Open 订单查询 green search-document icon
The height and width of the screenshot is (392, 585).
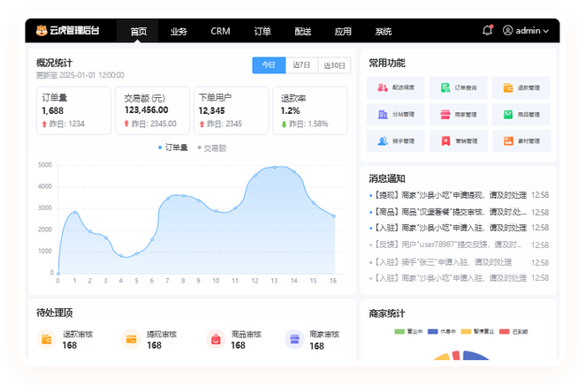[445, 88]
